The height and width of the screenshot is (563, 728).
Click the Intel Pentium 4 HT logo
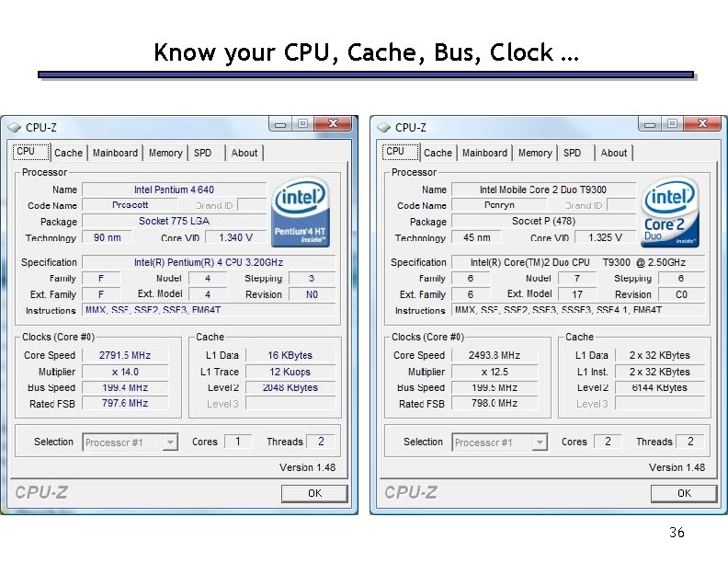pos(301,212)
